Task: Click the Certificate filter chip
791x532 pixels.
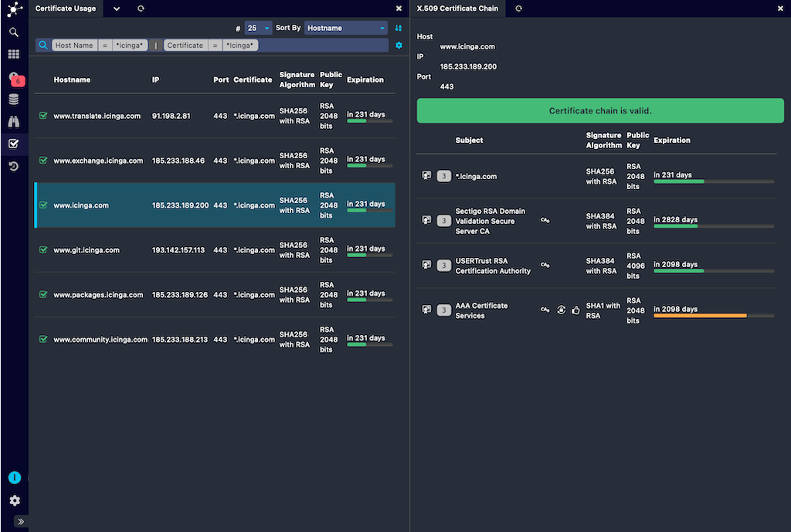Action: pyautogui.click(x=185, y=46)
